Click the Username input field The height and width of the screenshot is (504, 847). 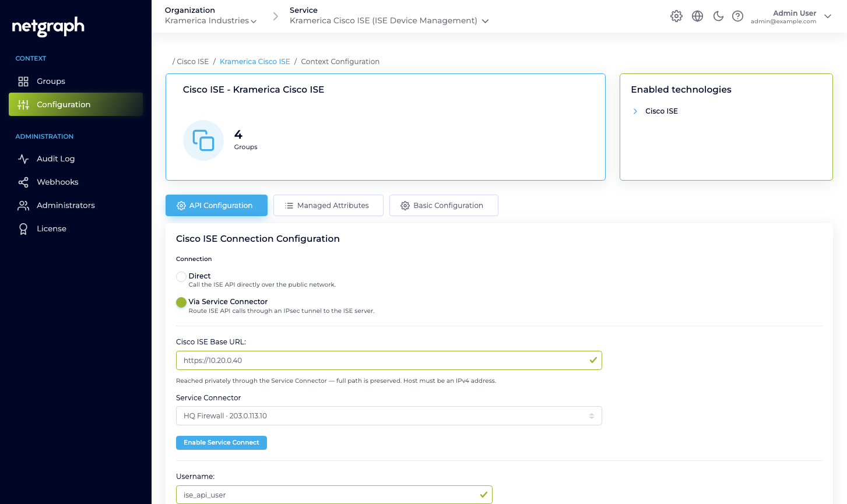(334, 495)
